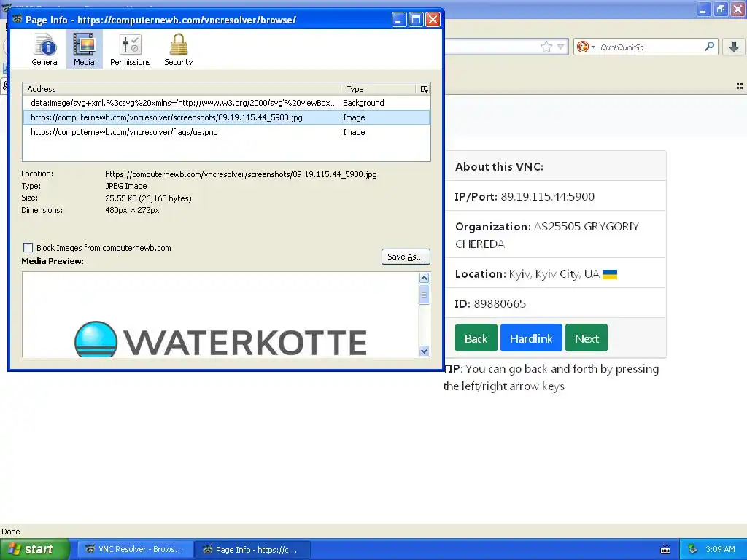Select the data:image/svg+xml Background row
Image resolution: width=747 pixels, height=560 pixels.
point(226,103)
